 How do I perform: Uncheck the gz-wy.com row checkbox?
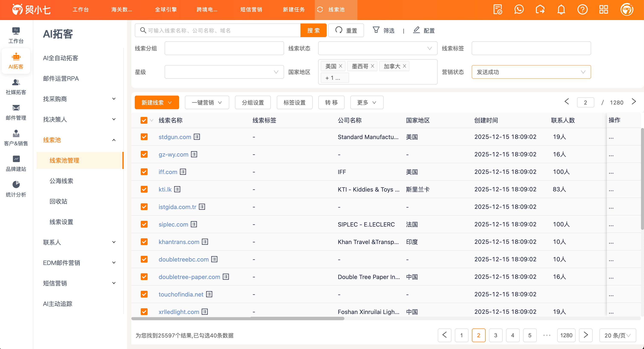pyautogui.click(x=144, y=154)
